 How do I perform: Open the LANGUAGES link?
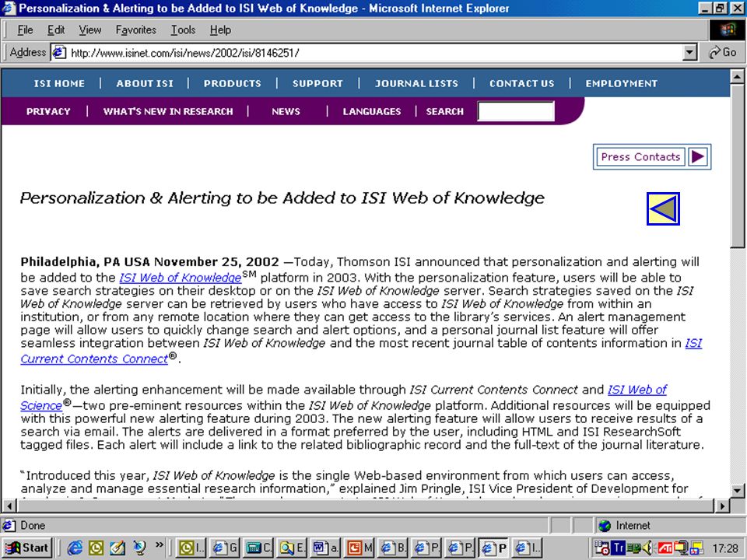click(x=372, y=111)
